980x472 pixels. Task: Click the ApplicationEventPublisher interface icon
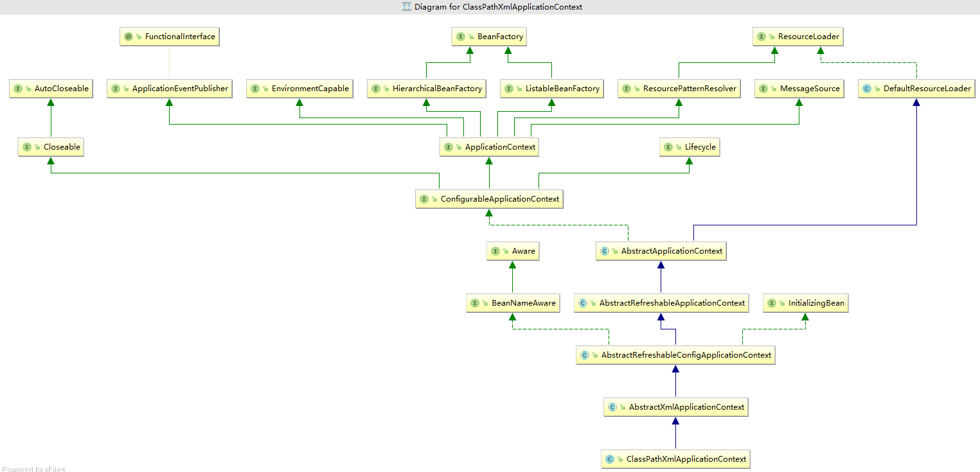[x=116, y=89]
